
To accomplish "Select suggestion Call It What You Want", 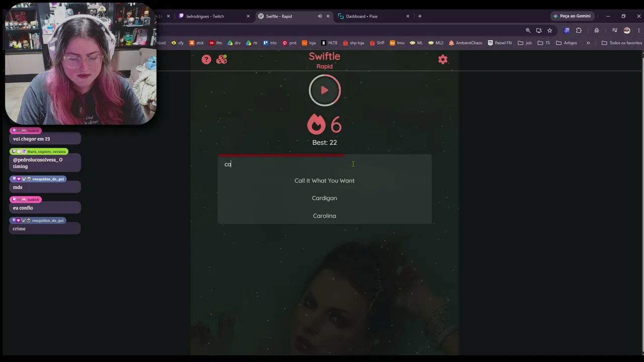I will [325, 180].
